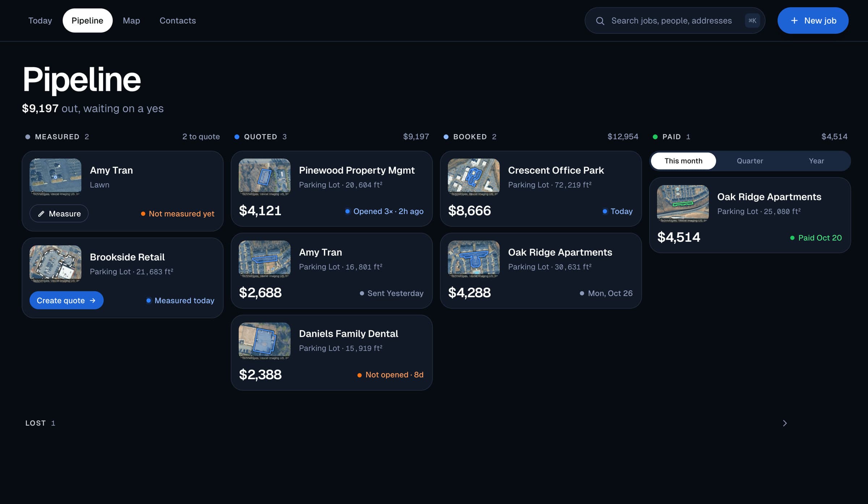Click the Mon, Oct 26 booking date
This screenshot has width=868, height=504.
click(606, 293)
